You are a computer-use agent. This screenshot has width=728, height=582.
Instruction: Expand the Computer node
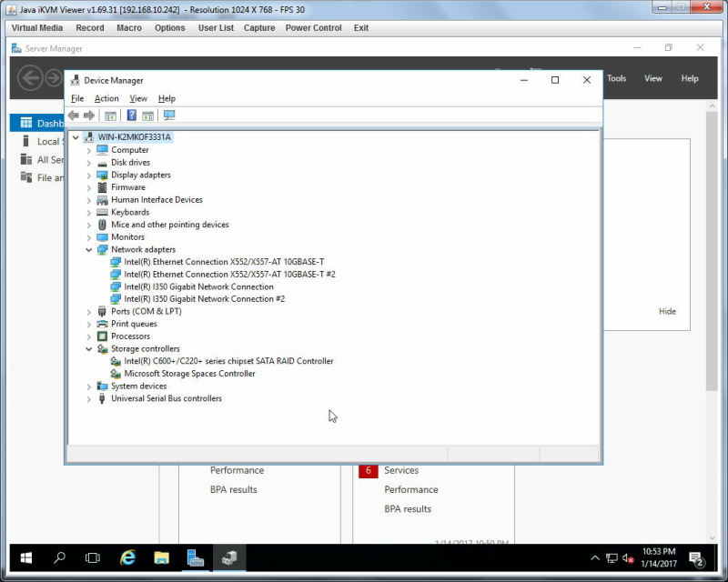coord(88,150)
